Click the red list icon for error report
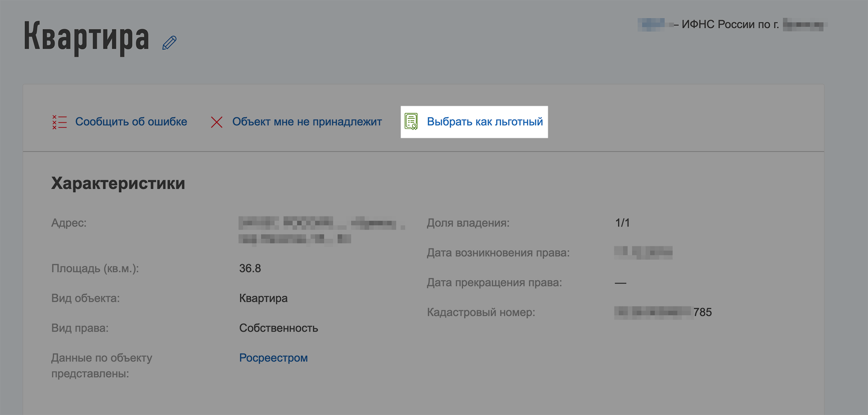 point(59,122)
